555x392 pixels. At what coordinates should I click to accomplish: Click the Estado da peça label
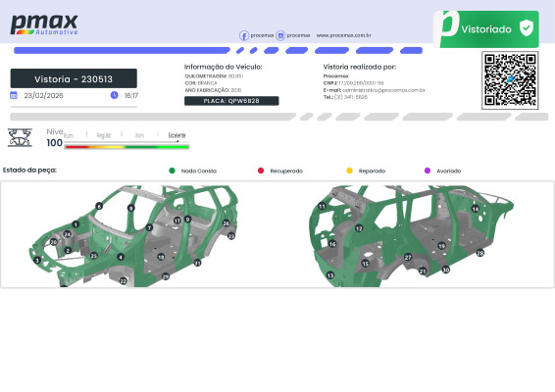tap(29, 171)
